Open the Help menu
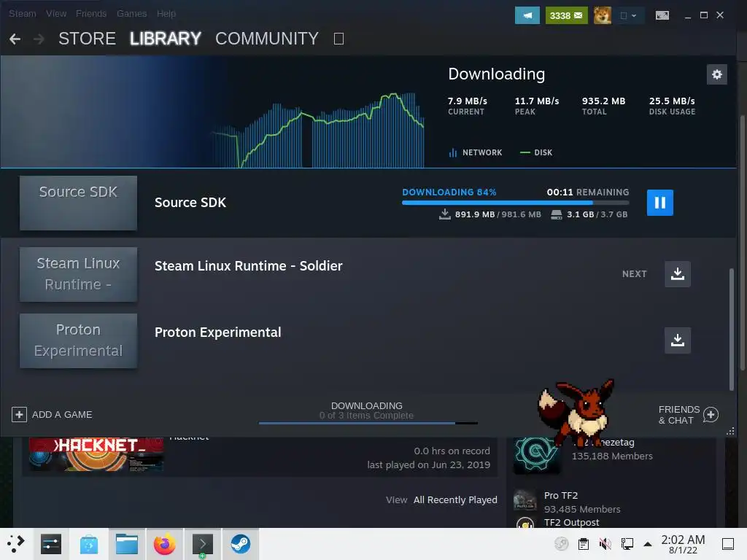 tap(166, 14)
